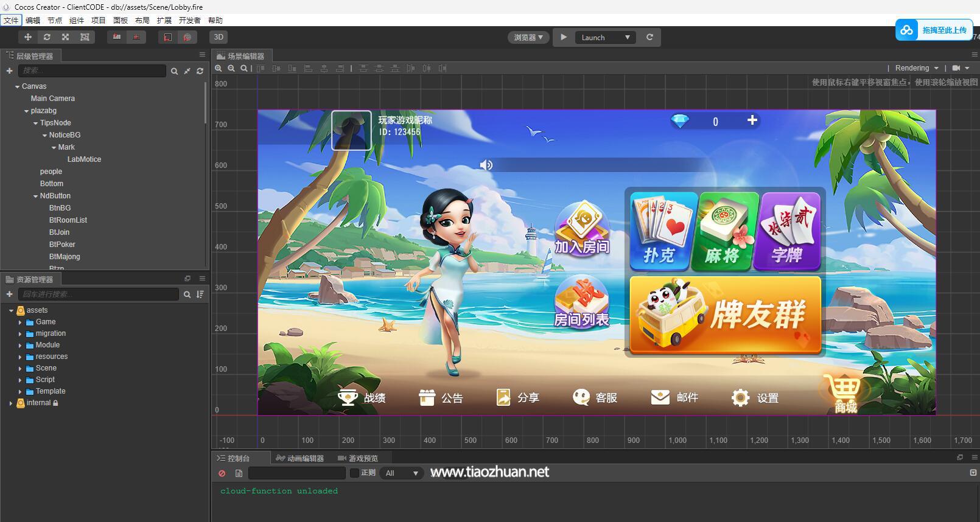980x522 pixels.
Task: Switch to the 资源管理器 tab
Action: click(x=30, y=279)
